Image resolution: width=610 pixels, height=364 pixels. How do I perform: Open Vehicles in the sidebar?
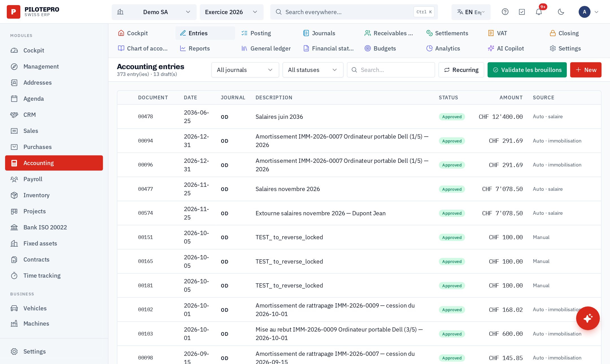click(x=54, y=308)
